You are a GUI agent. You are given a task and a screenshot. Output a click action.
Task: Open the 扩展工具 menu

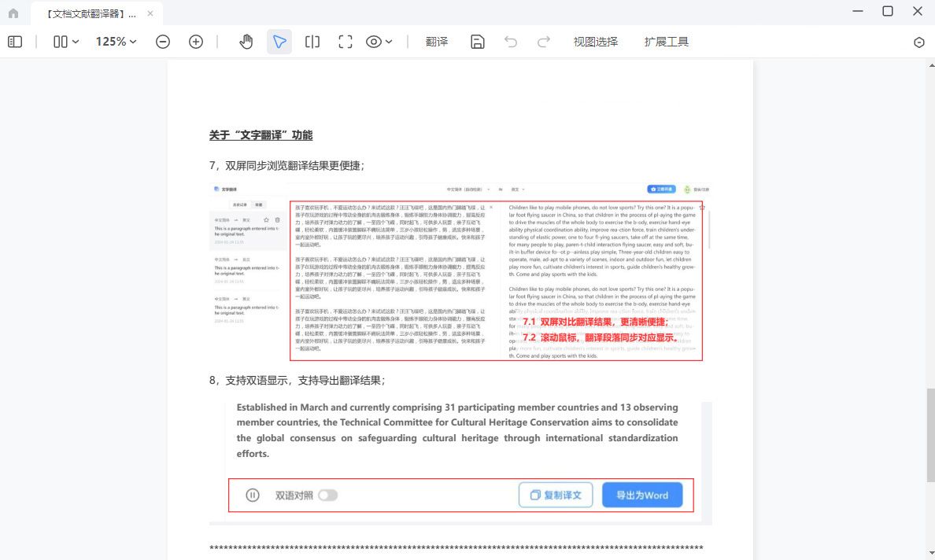pyautogui.click(x=667, y=42)
